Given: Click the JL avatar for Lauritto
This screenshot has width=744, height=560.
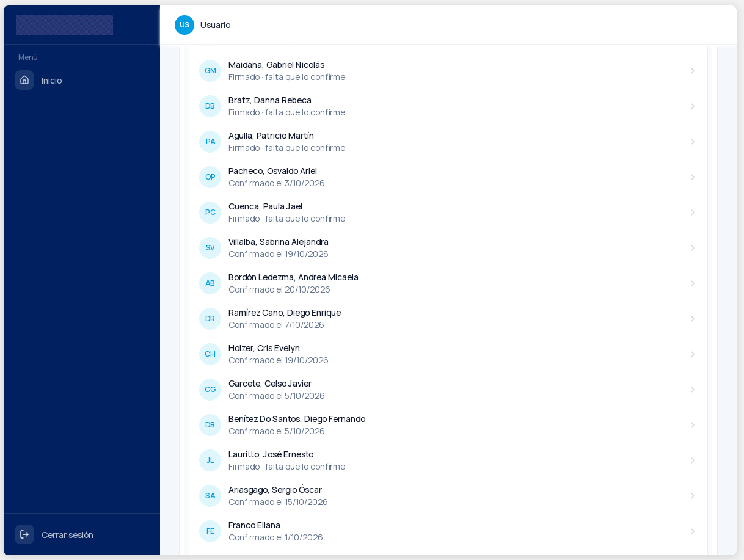Looking at the screenshot, I should pos(210,460).
